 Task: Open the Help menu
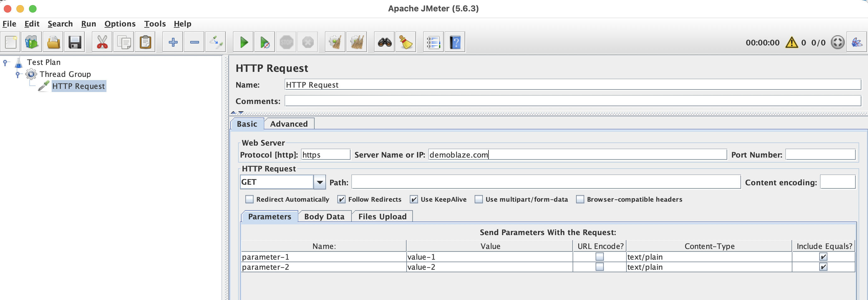pyautogui.click(x=183, y=24)
